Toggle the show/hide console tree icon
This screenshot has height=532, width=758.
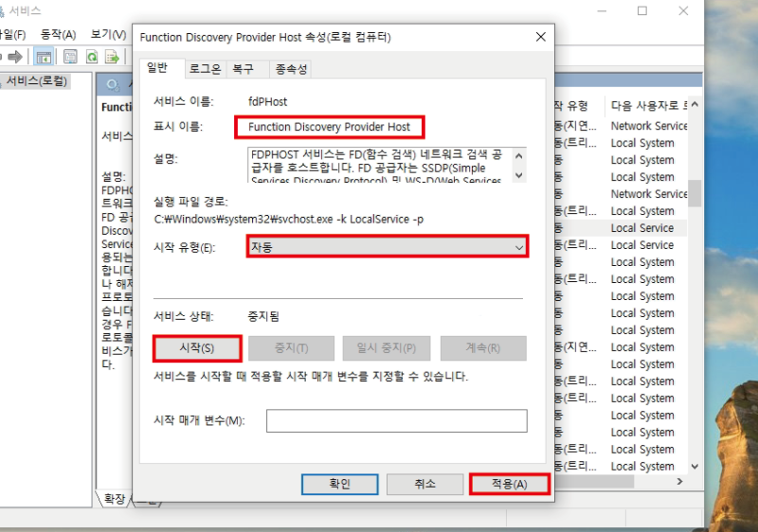(44, 57)
